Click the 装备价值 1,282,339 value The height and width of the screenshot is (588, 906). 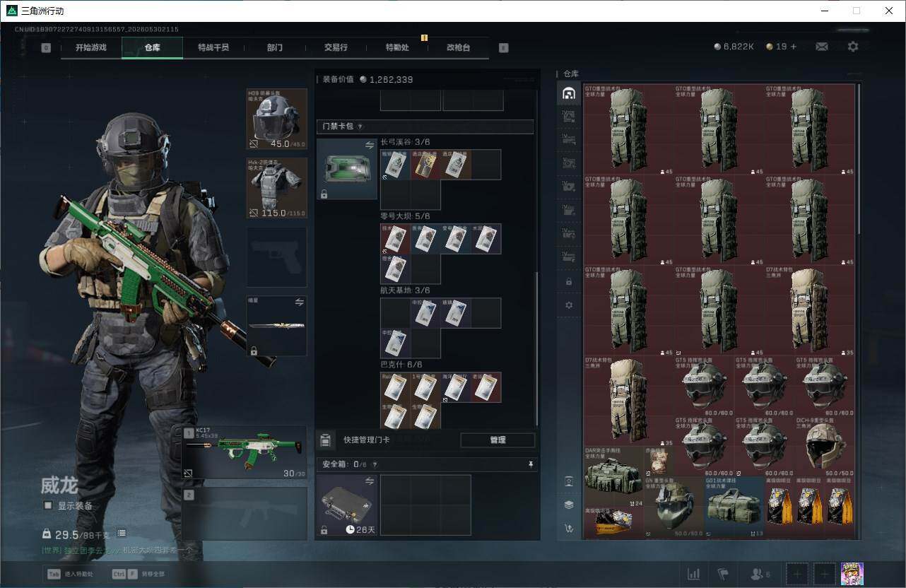386,80
